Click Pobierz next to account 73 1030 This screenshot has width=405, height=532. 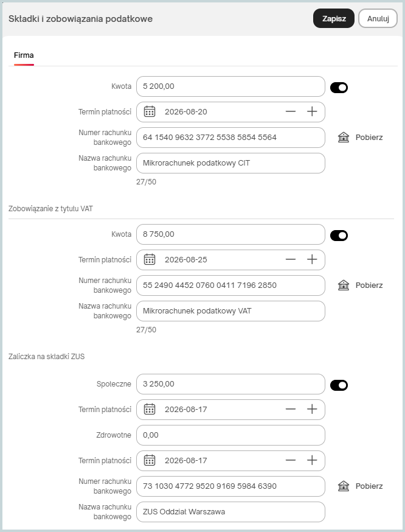[x=369, y=486]
